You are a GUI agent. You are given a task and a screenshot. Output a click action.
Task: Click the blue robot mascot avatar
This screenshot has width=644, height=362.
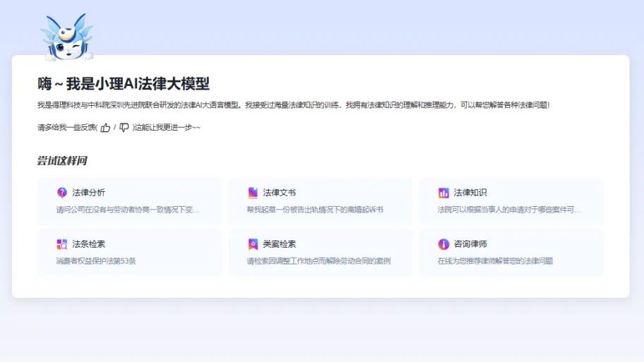67,37
